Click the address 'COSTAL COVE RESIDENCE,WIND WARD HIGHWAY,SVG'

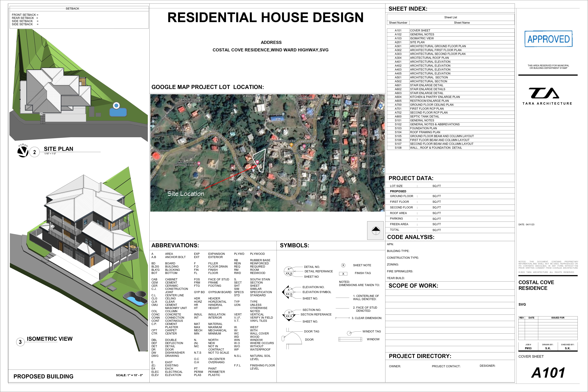coord(270,50)
